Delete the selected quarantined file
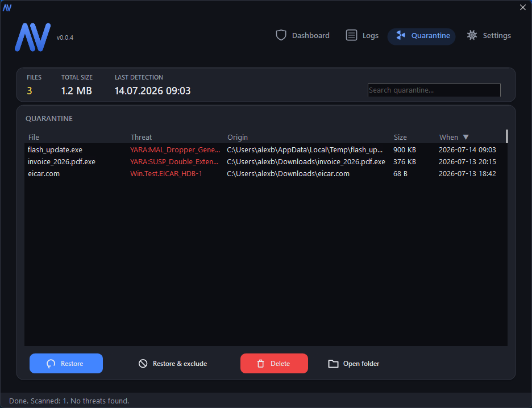Screen dimensions: 532x408 [274, 364]
